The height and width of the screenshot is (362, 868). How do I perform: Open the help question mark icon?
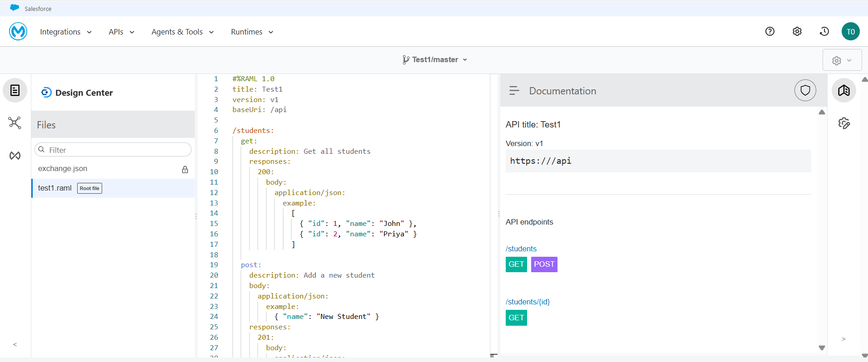(769, 31)
